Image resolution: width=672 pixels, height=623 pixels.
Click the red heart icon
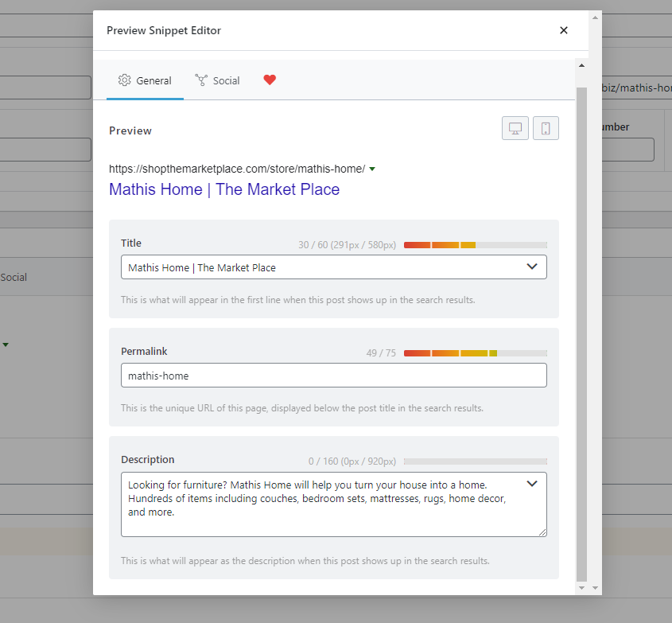(270, 80)
